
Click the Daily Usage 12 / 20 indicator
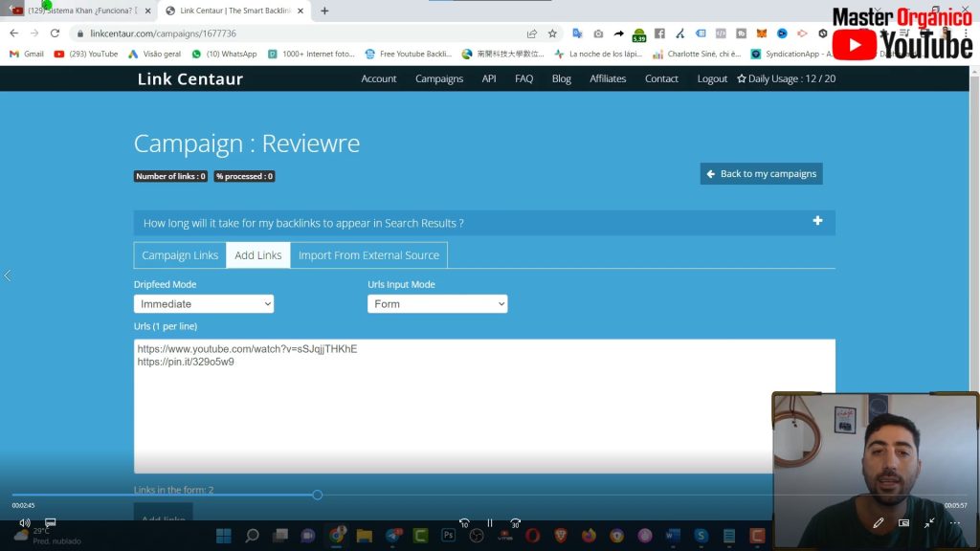(787, 78)
